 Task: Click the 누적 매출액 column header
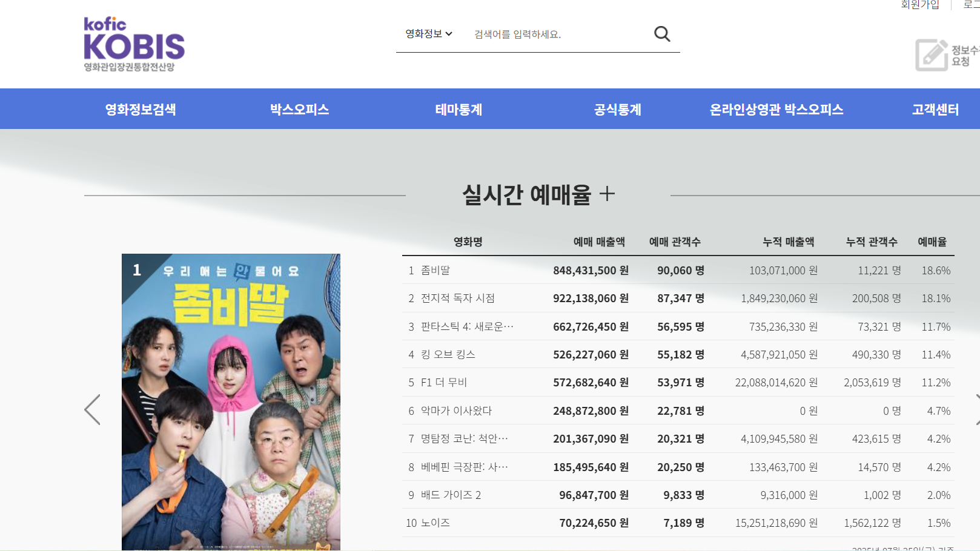coord(788,242)
